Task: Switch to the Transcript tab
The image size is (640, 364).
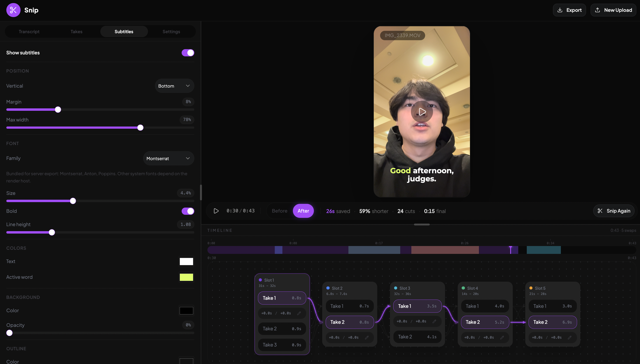Action: click(x=29, y=31)
